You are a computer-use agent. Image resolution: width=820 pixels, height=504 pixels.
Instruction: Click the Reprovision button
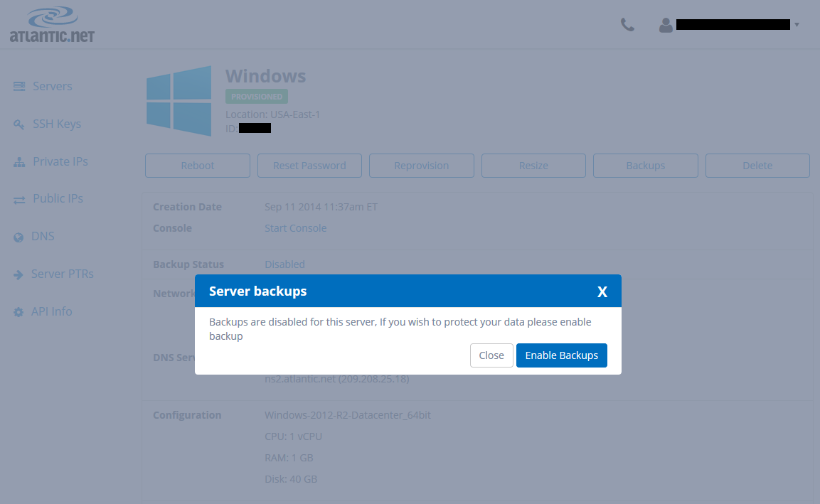pos(422,166)
